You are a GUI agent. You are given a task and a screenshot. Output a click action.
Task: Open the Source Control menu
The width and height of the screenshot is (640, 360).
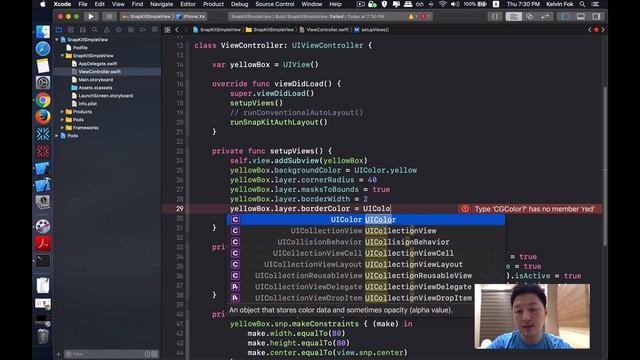coord(275,4)
